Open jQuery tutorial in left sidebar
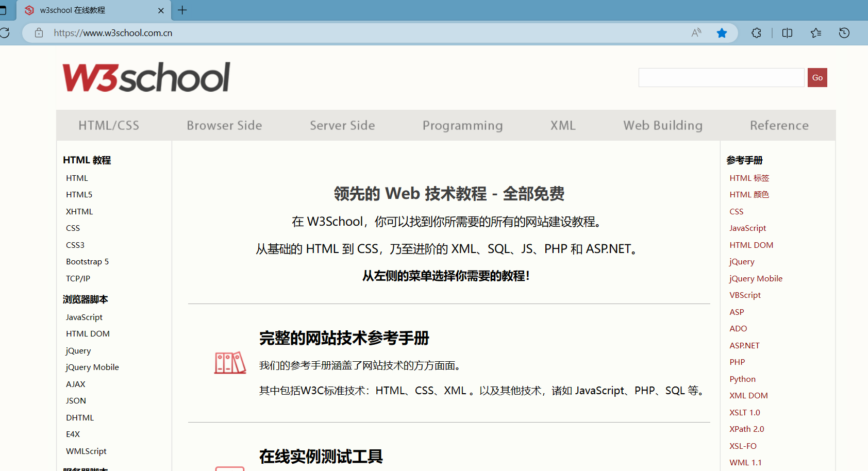The image size is (868, 471). click(78, 350)
